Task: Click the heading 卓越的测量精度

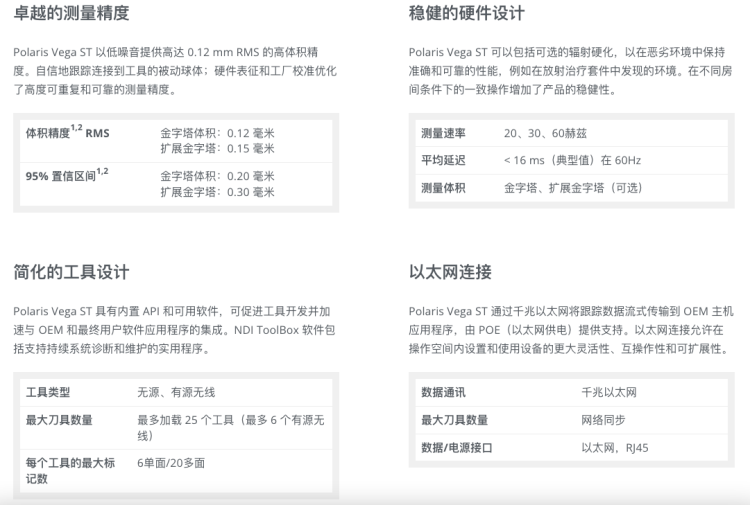Action: pyautogui.click(x=71, y=13)
